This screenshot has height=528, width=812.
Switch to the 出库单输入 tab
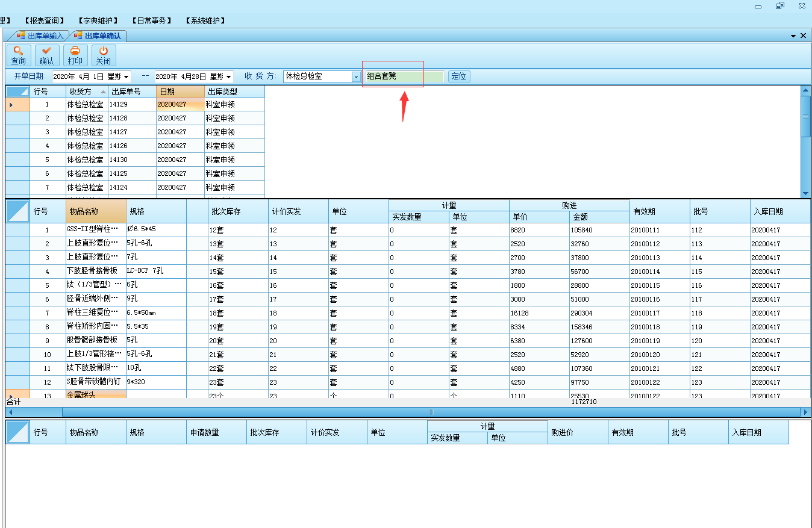click(40, 36)
